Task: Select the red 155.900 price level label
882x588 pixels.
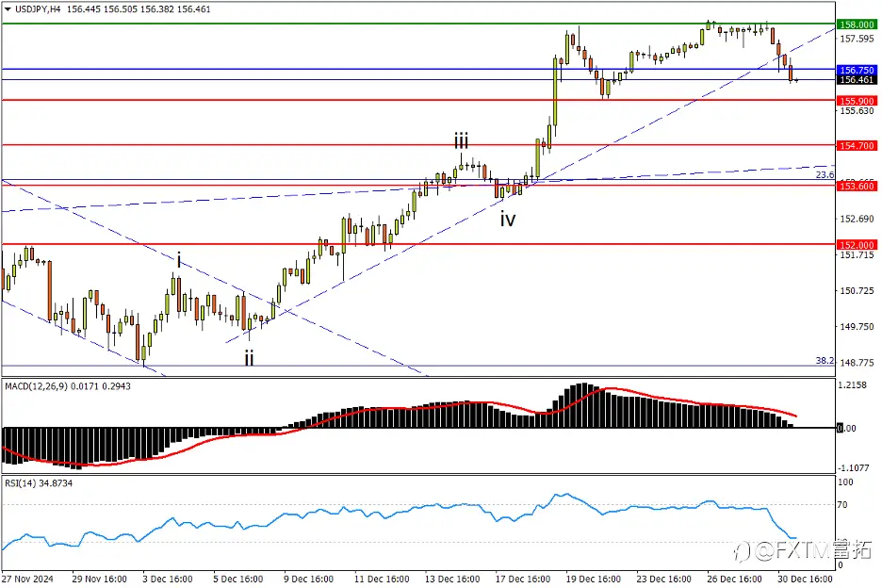Action: click(x=857, y=101)
